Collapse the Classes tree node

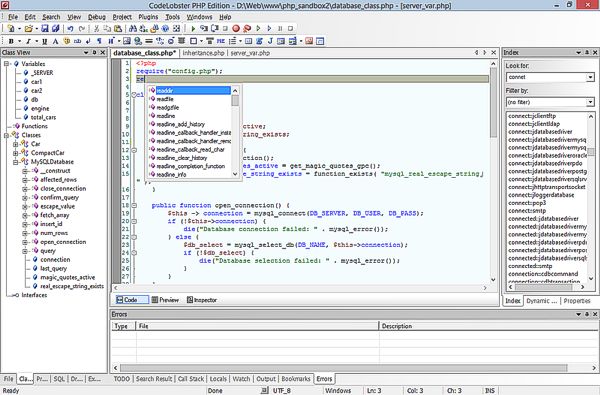pos(6,135)
